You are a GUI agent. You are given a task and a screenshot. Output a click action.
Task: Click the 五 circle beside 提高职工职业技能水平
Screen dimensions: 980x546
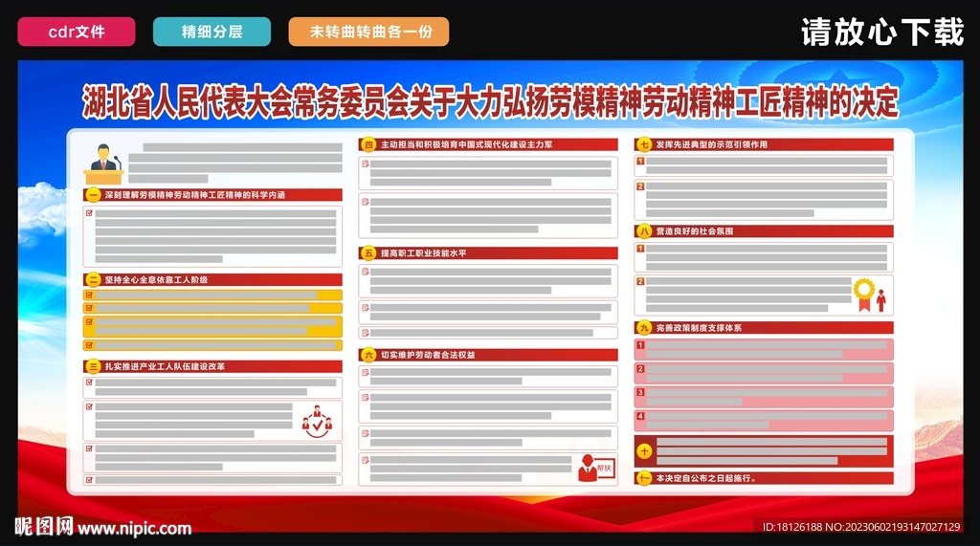368,253
